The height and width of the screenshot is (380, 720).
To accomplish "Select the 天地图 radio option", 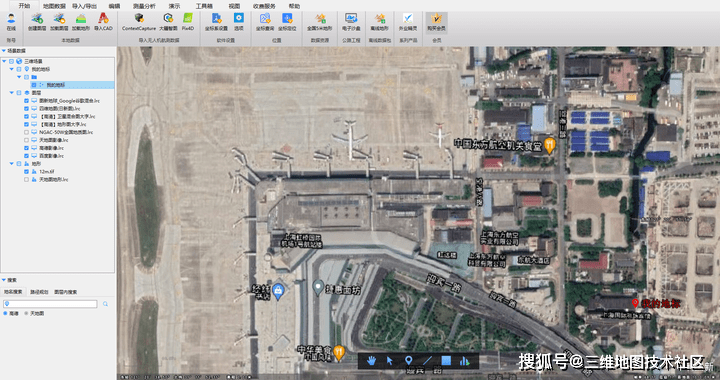I will pyautogui.click(x=26, y=313).
